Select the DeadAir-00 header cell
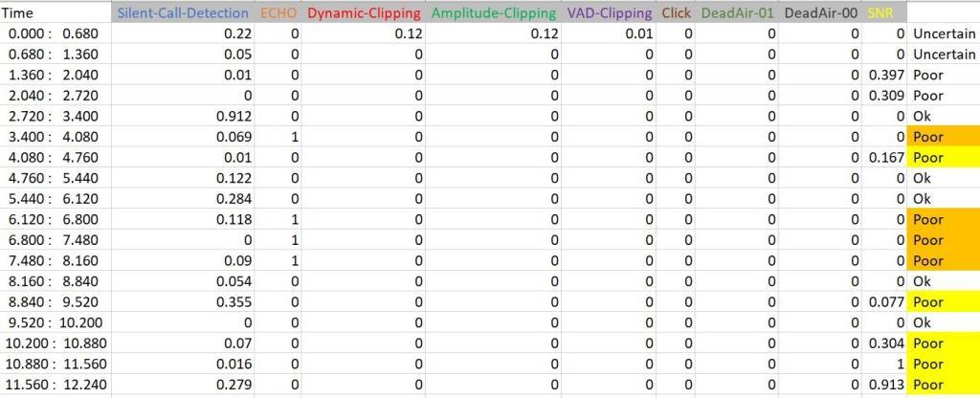Viewport: 980px width, 398px height. 820,12
